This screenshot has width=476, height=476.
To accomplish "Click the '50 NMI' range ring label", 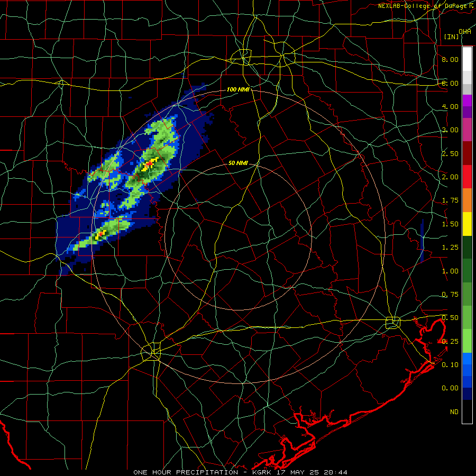I will (238, 163).
